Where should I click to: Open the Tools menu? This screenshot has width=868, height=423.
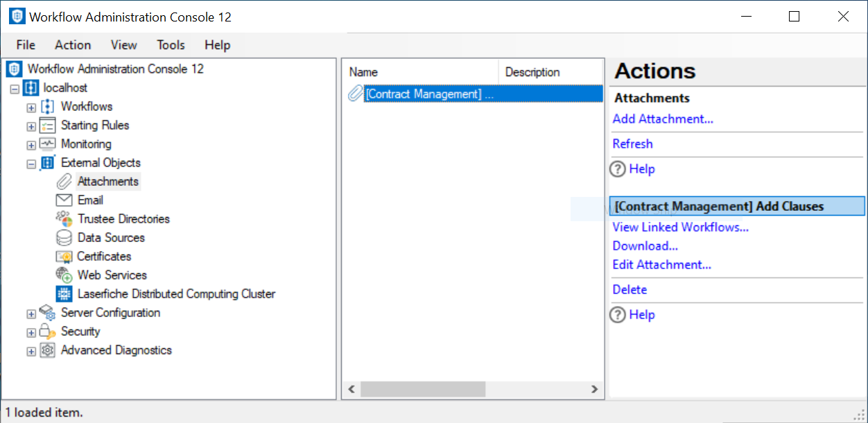click(x=171, y=45)
